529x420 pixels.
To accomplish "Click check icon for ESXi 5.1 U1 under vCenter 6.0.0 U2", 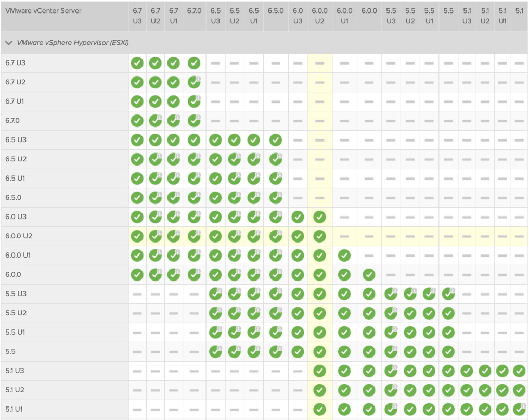I will pos(319,410).
